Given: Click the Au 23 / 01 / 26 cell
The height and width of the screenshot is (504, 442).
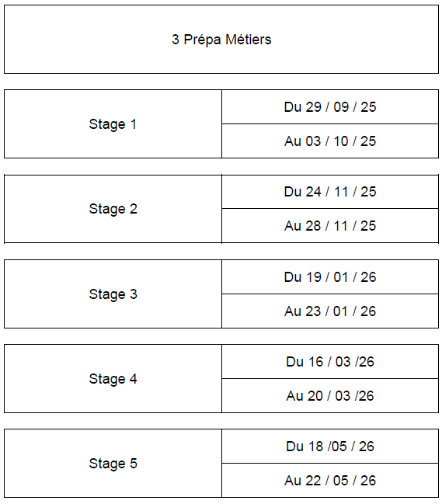Looking at the screenshot, I should (330, 311).
